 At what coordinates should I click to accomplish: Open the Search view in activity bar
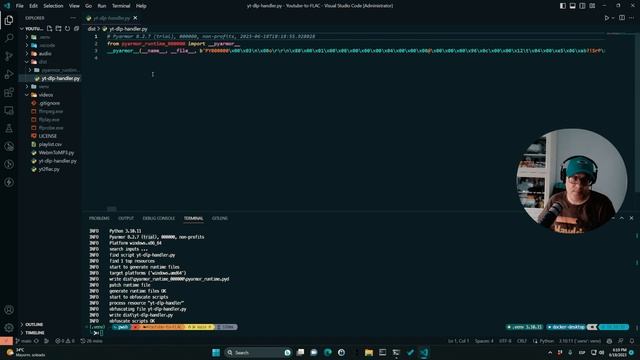[x=9, y=38]
